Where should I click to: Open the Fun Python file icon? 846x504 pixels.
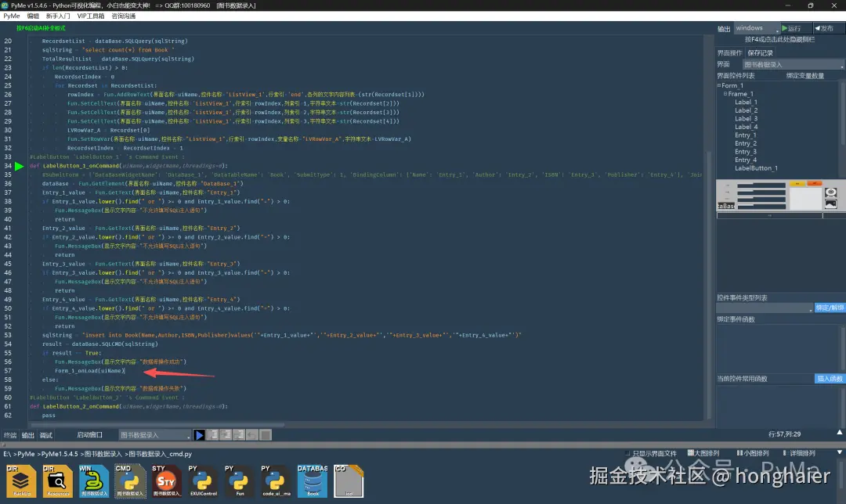tap(238, 481)
